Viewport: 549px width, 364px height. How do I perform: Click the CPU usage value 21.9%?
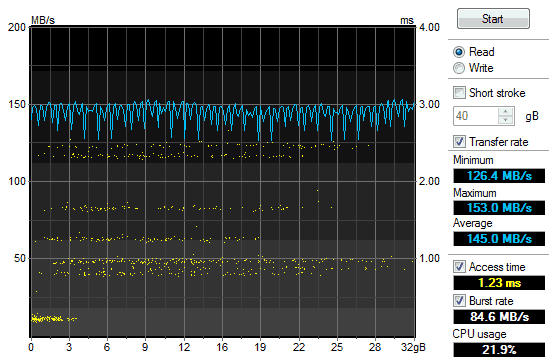point(499,350)
